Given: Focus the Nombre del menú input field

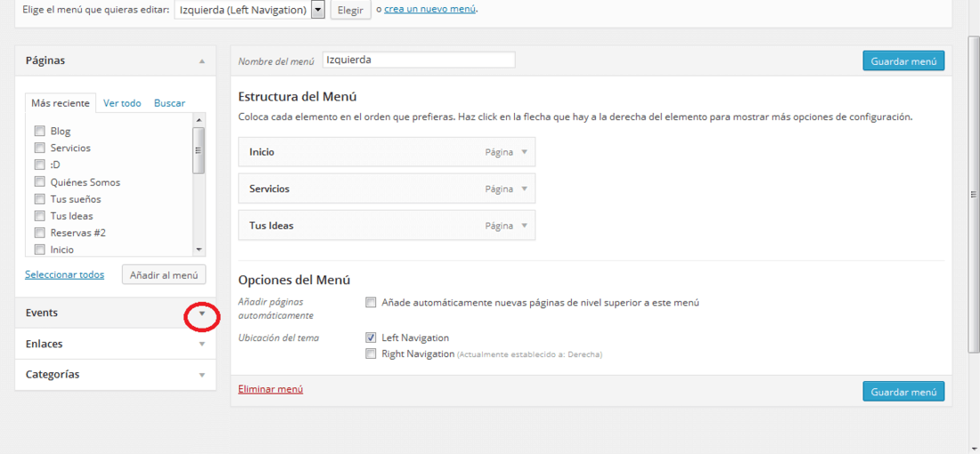Looking at the screenshot, I should 419,60.
